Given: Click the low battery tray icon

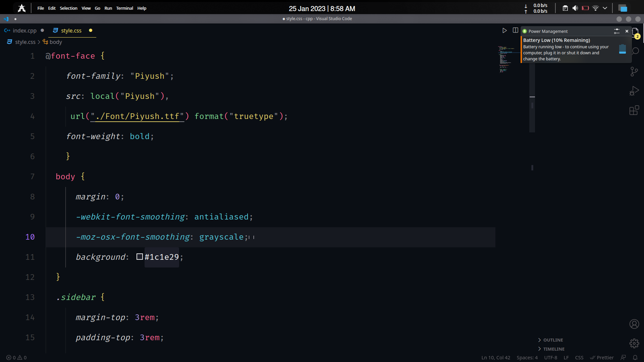Looking at the screenshot, I should pyautogui.click(x=585, y=8).
